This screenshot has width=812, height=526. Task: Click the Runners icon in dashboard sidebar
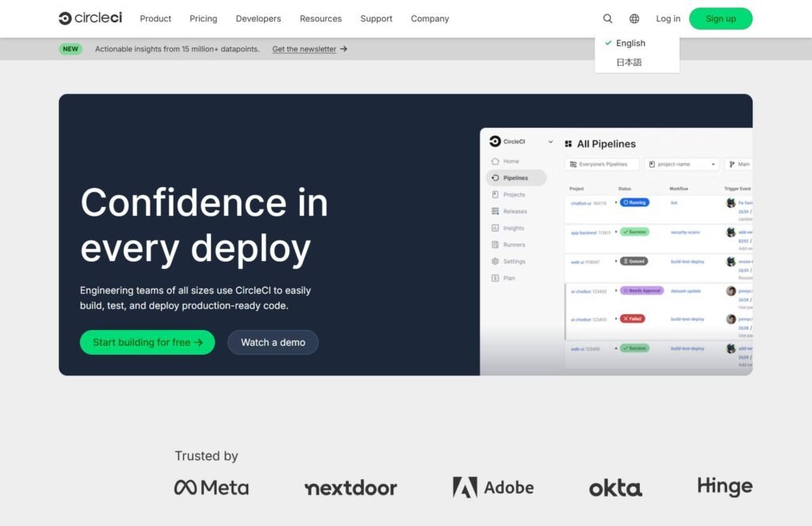click(x=495, y=244)
